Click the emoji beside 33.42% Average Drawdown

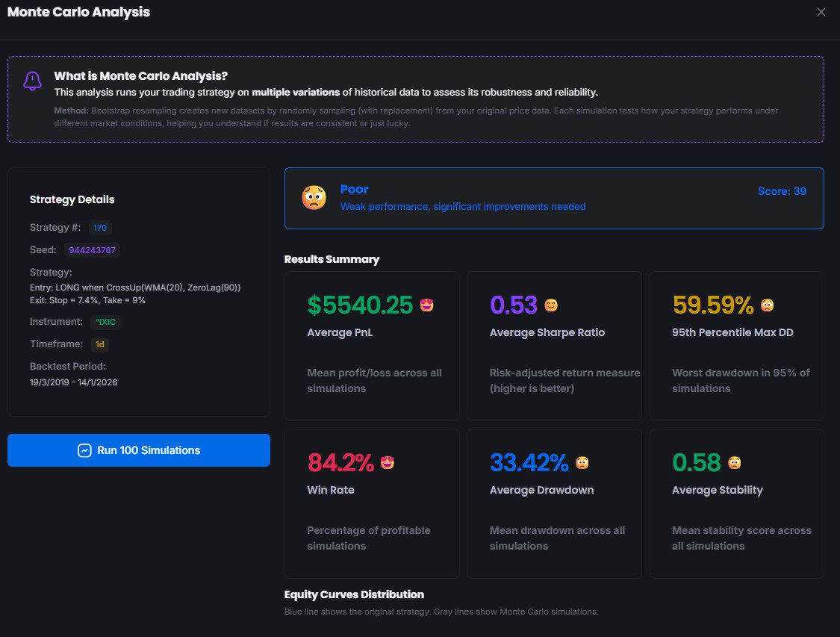[582, 463]
